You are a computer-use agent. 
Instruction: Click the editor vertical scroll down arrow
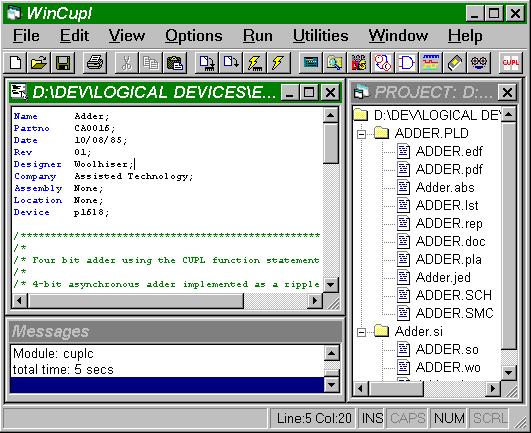[331, 284]
